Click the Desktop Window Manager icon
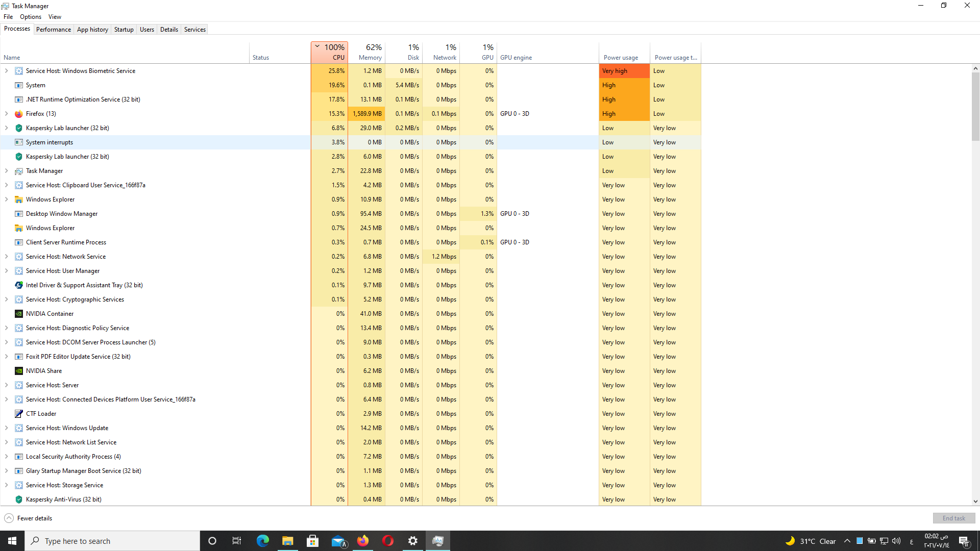The image size is (980, 551). point(19,214)
